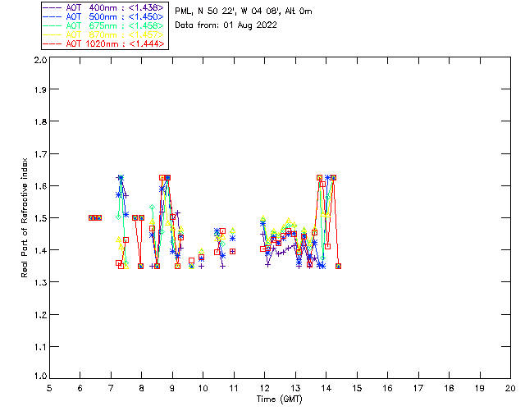Click the 5 tick label on x-axis
Screen dimensions: 525x420
coord(49,388)
